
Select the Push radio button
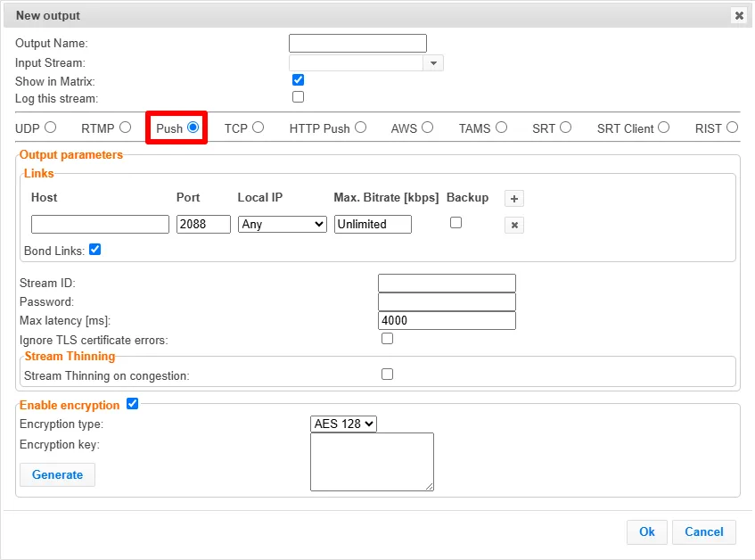193,128
